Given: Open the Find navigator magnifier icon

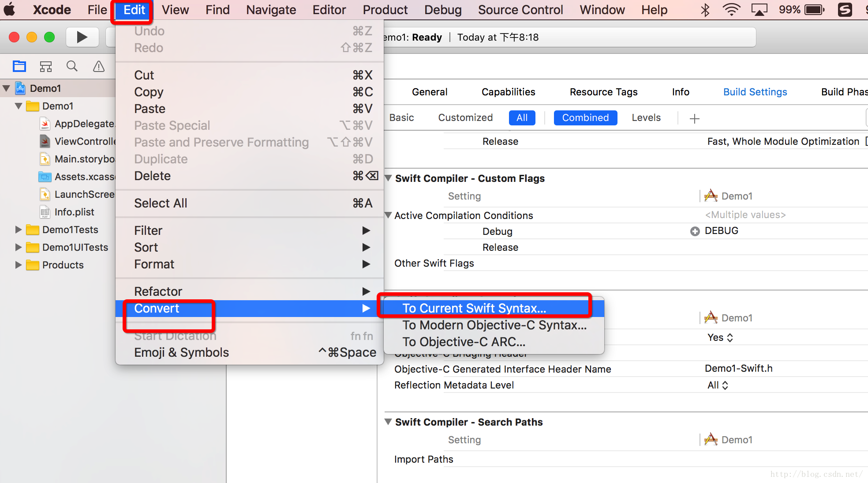Looking at the screenshot, I should click(72, 66).
